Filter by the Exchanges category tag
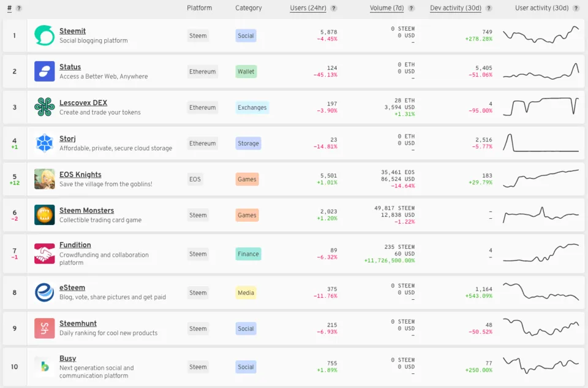Screen dimensions: 588x388 252,107
